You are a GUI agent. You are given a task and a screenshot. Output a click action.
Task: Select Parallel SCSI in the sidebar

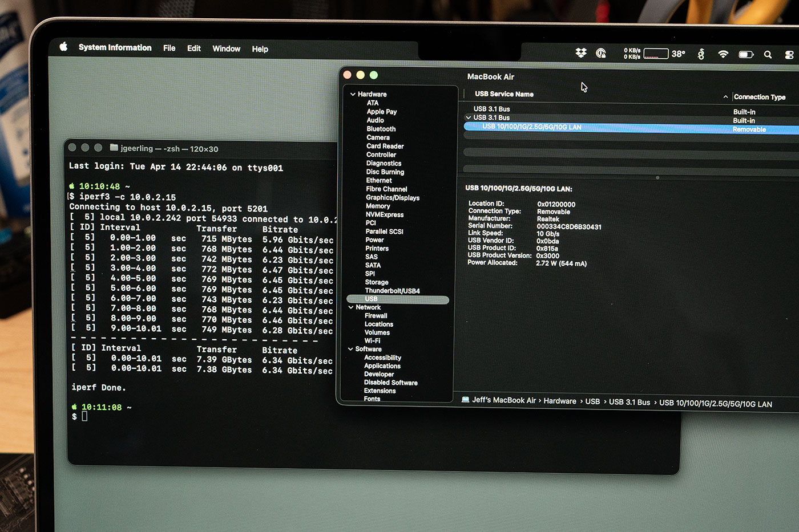[384, 232]
